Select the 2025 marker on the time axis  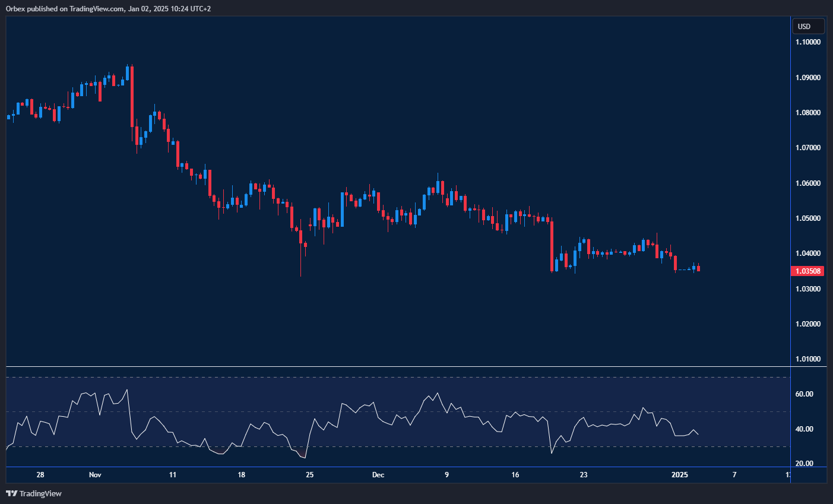coord(679,475)
